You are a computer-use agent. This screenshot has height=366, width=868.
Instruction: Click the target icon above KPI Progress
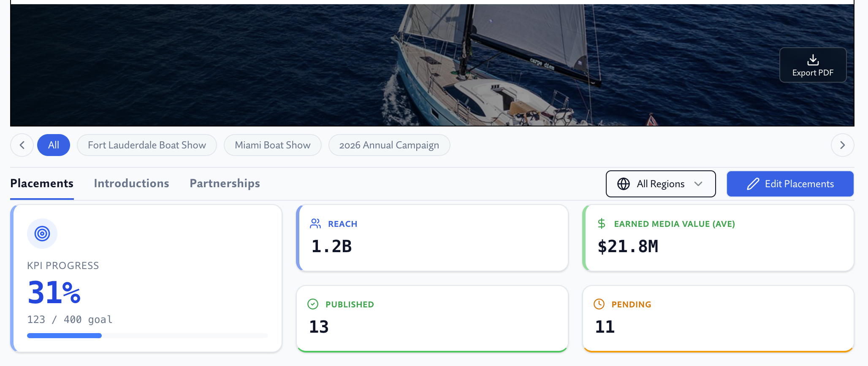pyautogui.click(x=42, y=233)
